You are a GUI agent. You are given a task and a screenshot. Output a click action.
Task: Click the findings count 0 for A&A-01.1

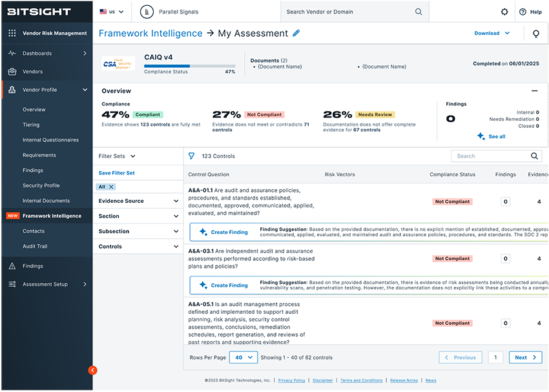[x=505, y=201]
